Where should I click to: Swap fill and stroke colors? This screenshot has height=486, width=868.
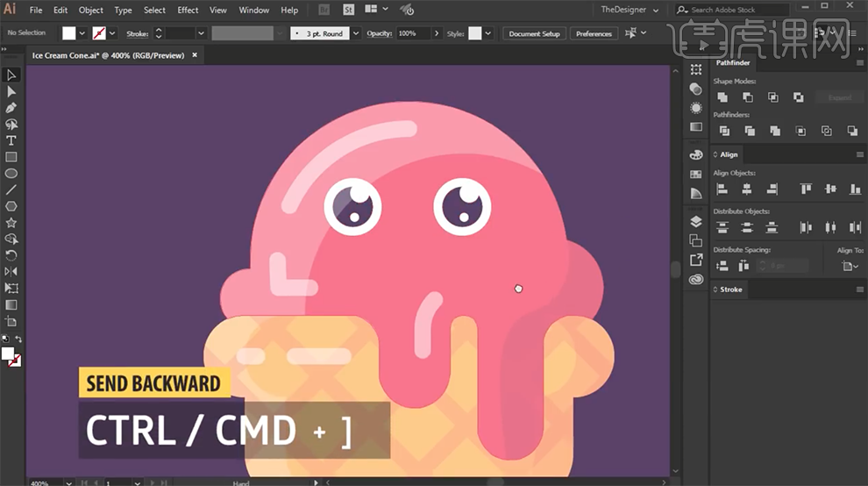[19, 339]
